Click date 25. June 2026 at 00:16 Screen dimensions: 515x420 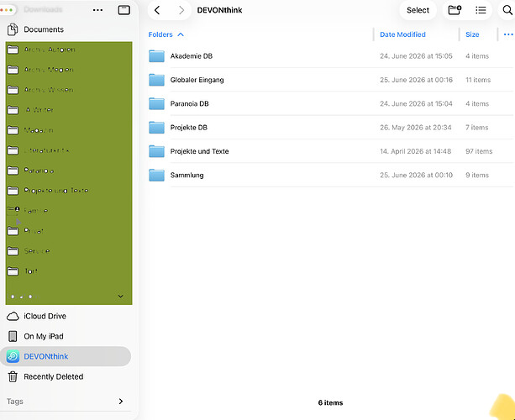(x=416, y=80)
